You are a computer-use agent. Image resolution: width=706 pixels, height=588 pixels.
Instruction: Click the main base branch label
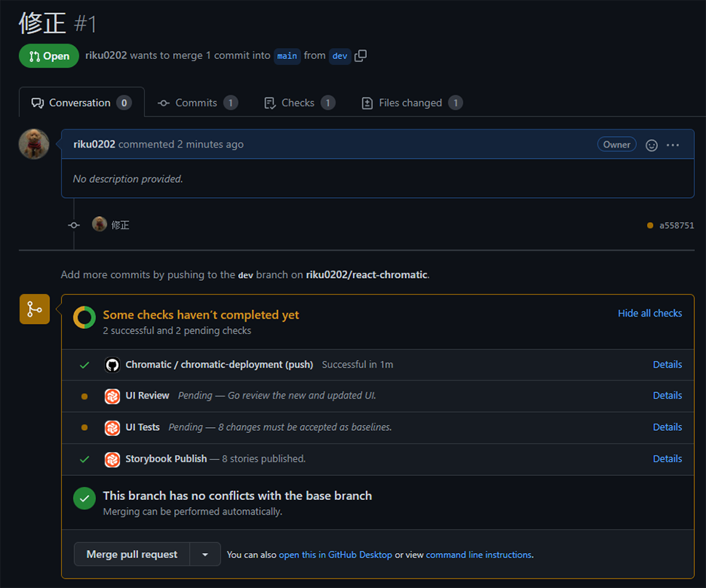pyautogui.click(x=287, y=56)
